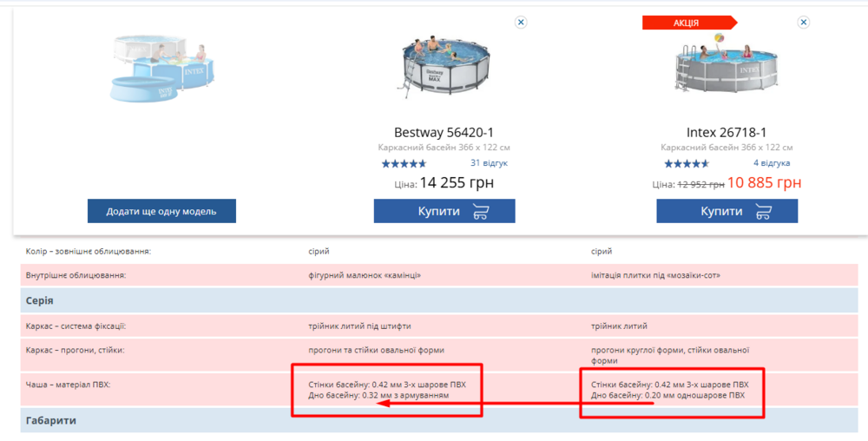
Task: Click the АКЦІЯ promo badge
Action: click(x=690, y=23)
